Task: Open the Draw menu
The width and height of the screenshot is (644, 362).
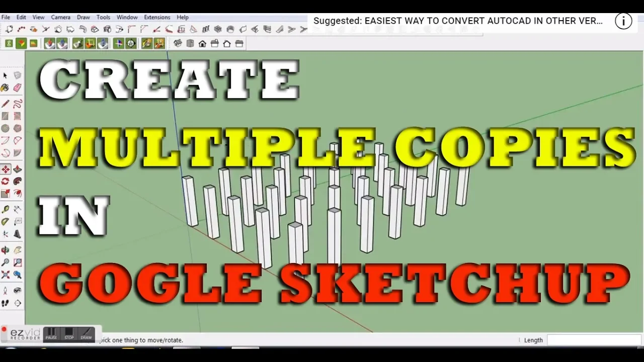Action: click(84, 17)
